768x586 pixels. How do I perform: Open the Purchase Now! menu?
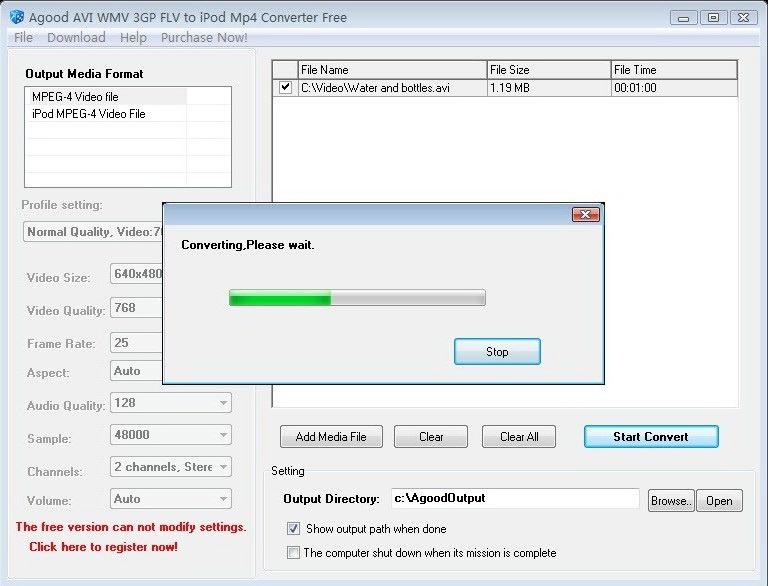[204, 38]
